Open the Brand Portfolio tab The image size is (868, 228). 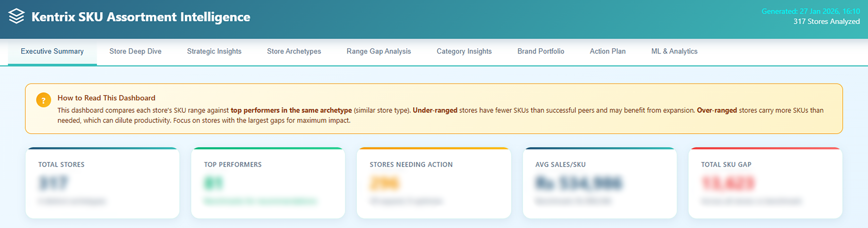541,51
